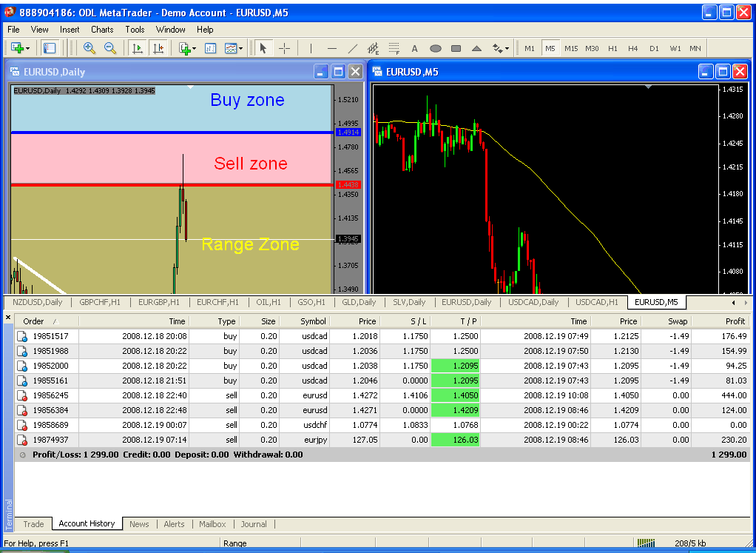Screen dimensions: 756x553
Task: Sort history by the Symbol column header
Action: (x=304, y=321)
